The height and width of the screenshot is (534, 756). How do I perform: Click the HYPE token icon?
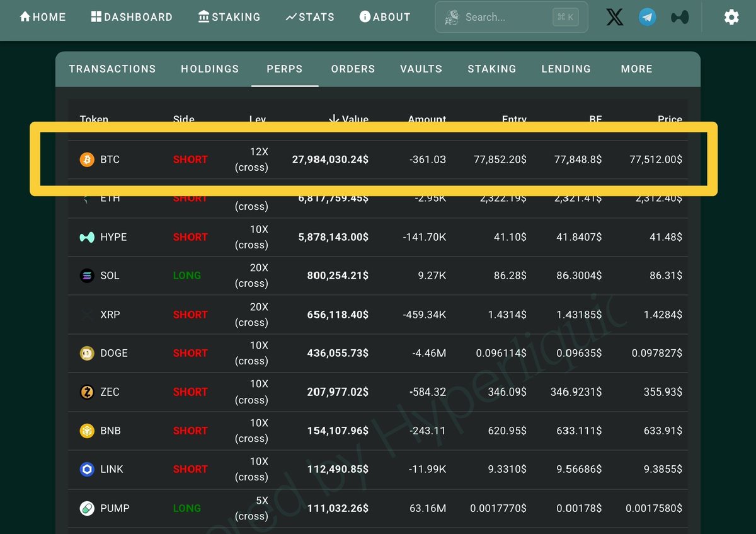pyautogui.click(x=87, y=237)
